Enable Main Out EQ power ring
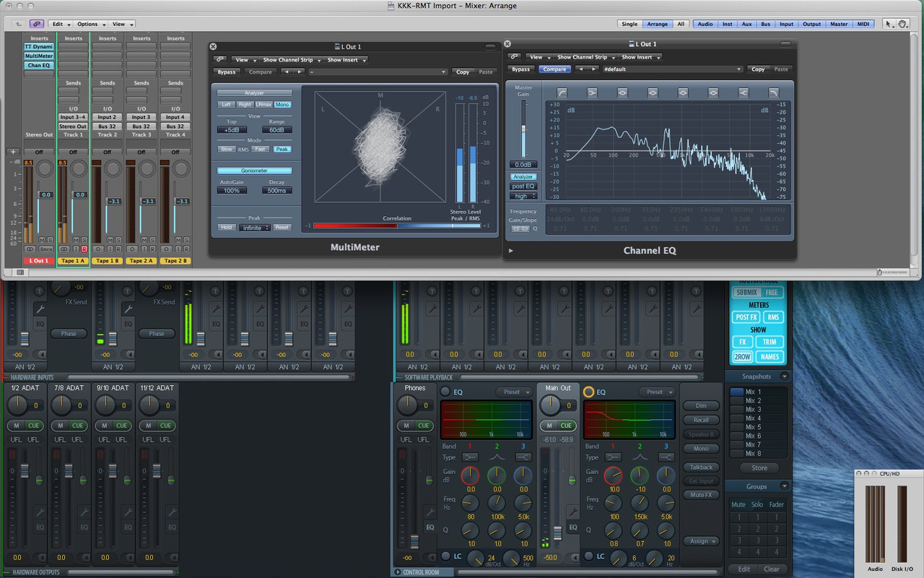924x578 pixels. (x=588, y=392)
